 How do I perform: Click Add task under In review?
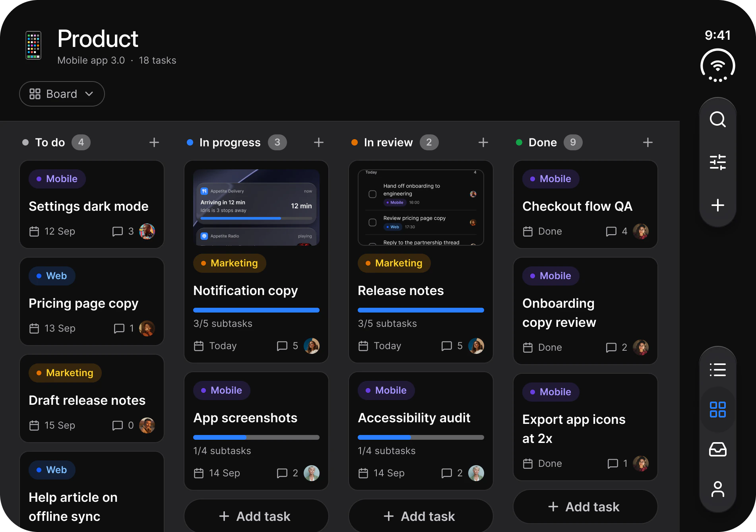(x=421, y=516)
